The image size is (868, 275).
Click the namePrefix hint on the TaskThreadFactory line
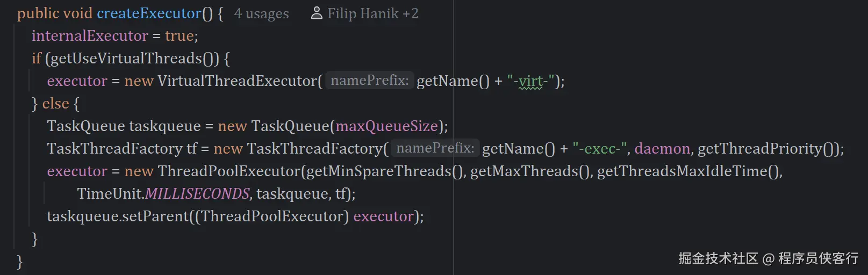coord(435,148)
